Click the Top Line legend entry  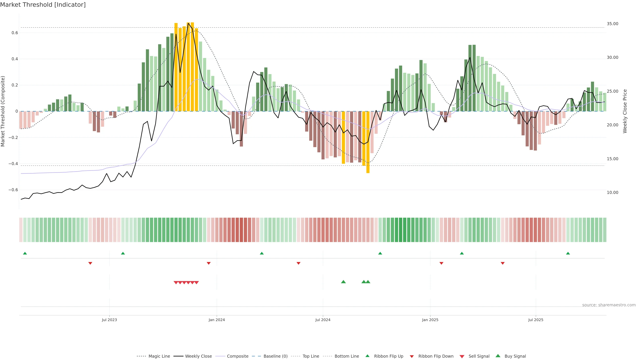(x=311, y=356)
